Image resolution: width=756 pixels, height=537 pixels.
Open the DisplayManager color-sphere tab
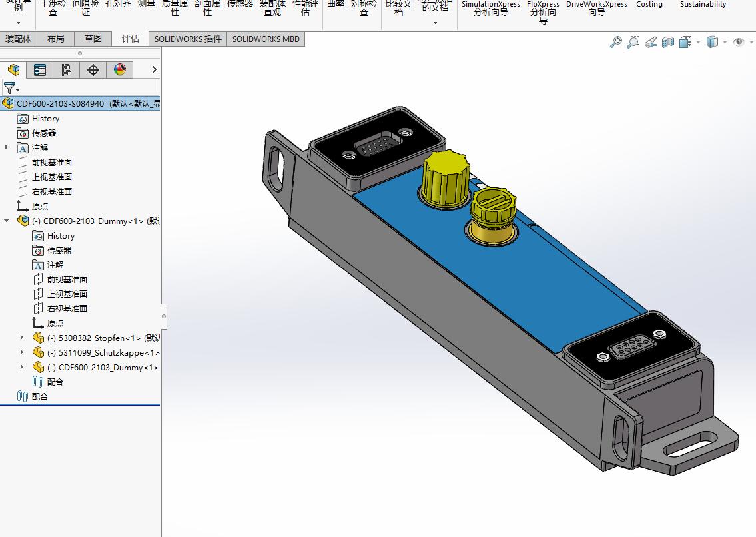click(x=120, y=70)
